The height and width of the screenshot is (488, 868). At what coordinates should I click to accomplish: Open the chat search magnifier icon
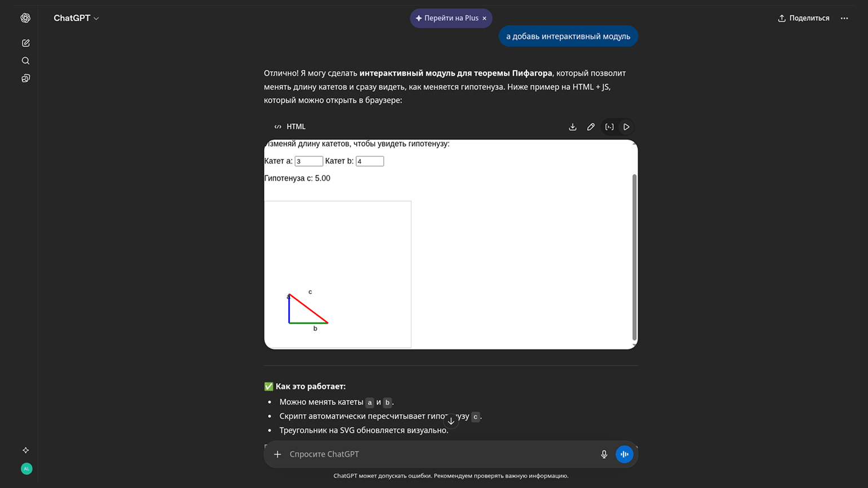click(x=25, y=61)
